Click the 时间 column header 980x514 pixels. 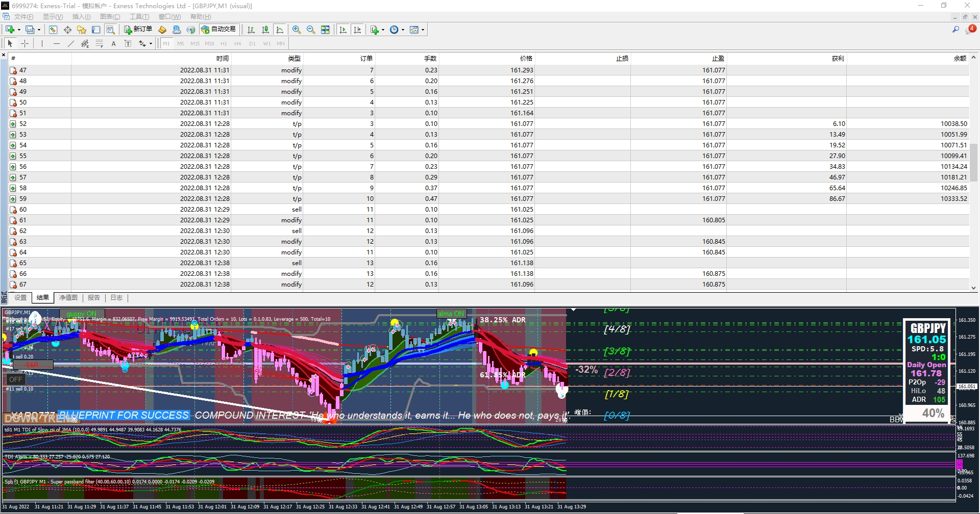click(151, 59)
